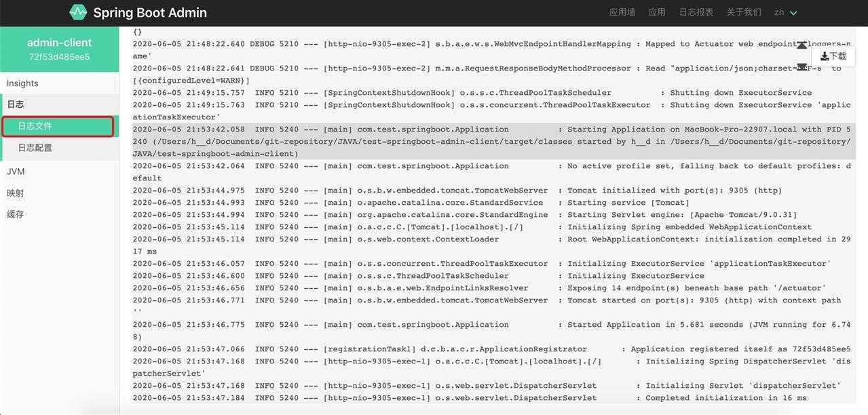Open the zh language dropdown
868x415 pixels.
[x=786, y=12]
